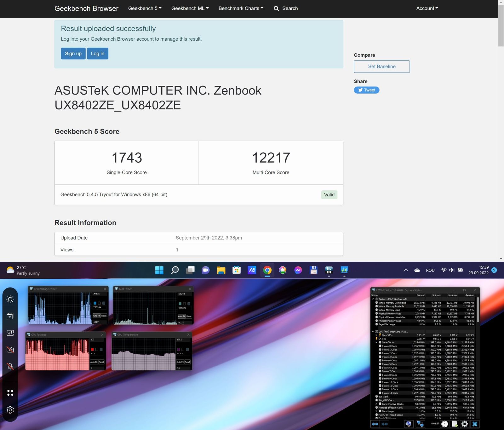Click Set Baseline button
Screen dimensions: 504x430
tap(382, 67)
